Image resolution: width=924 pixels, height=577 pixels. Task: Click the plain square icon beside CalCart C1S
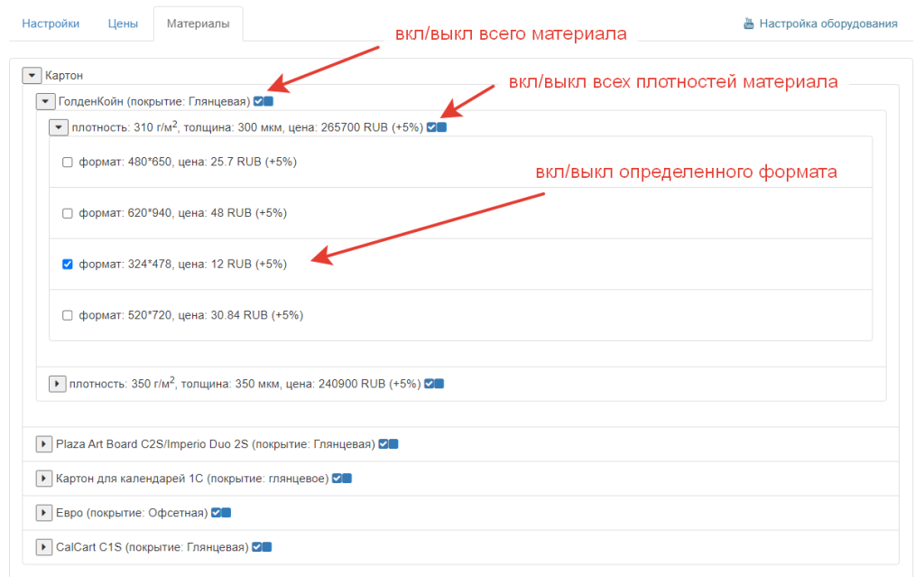pyautogui.click(x=267, y=547)
